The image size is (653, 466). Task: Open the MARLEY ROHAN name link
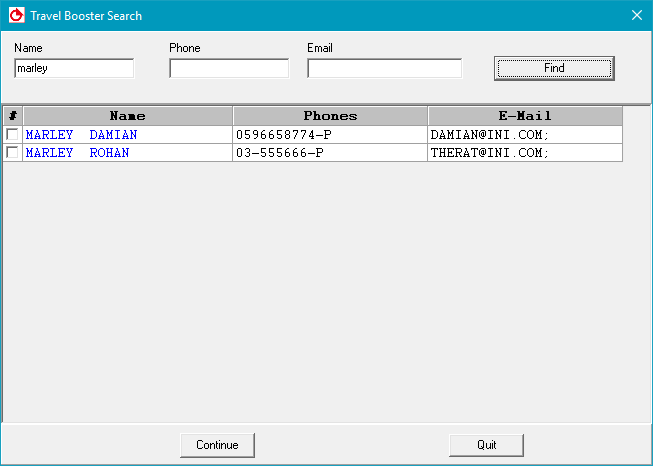click(x=77, y=153)
